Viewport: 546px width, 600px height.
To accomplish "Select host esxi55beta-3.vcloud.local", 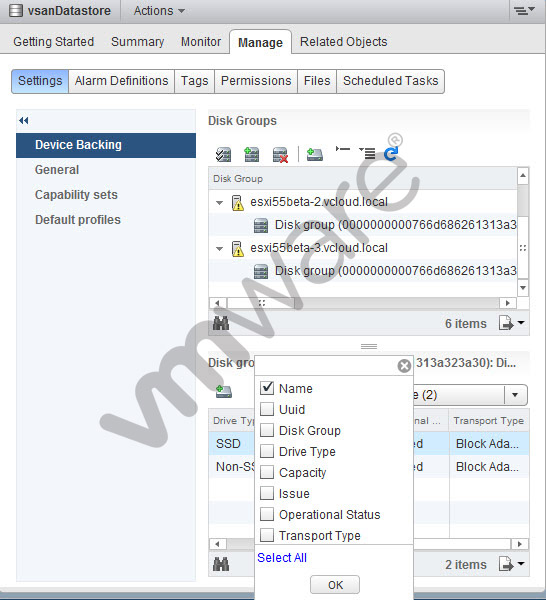I will coord(319,248).
